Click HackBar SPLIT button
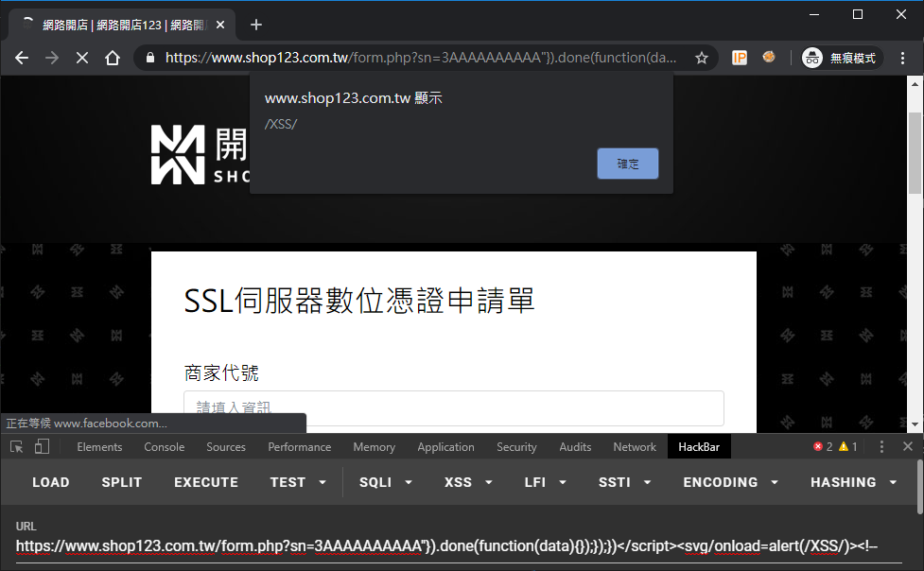Viewport: 924px width, 571px height. (x=121, y=482)
